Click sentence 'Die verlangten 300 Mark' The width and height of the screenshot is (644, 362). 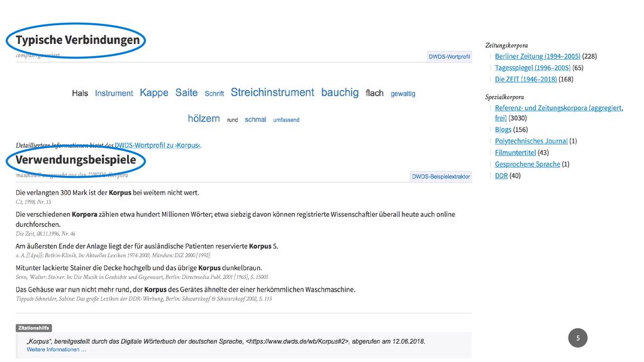[107, 192]
